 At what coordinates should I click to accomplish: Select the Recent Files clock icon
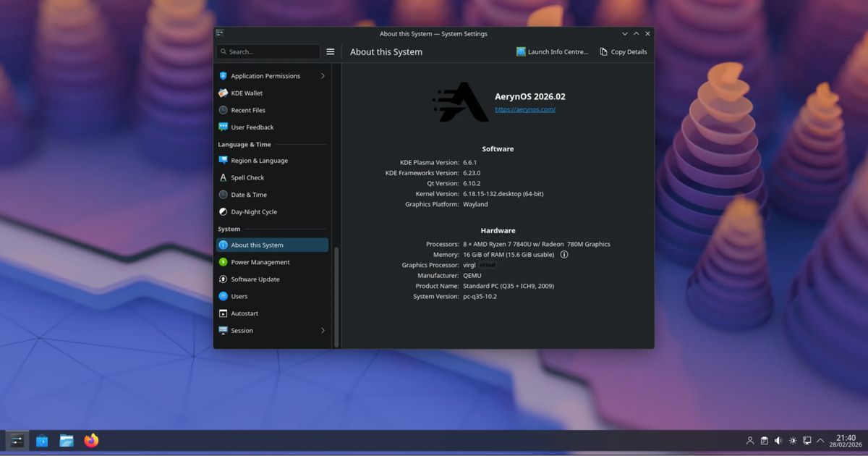pyautogui.click(x=224, y=110)
